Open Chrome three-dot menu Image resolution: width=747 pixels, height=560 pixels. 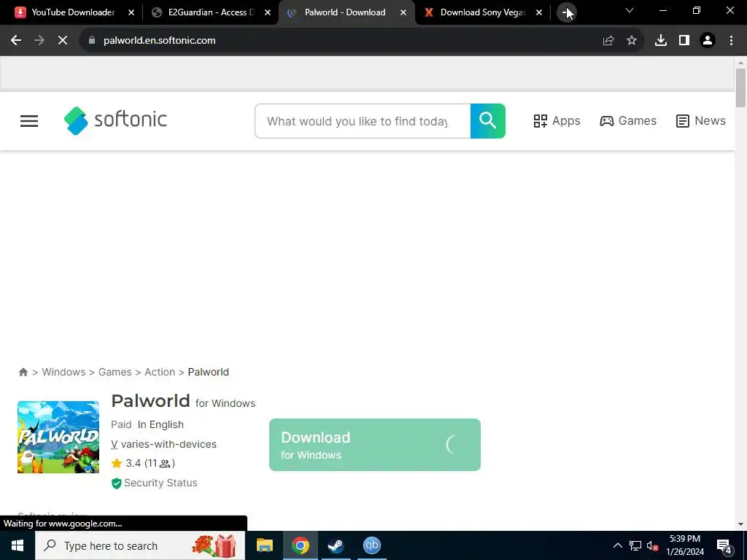[x=731, y=41]
